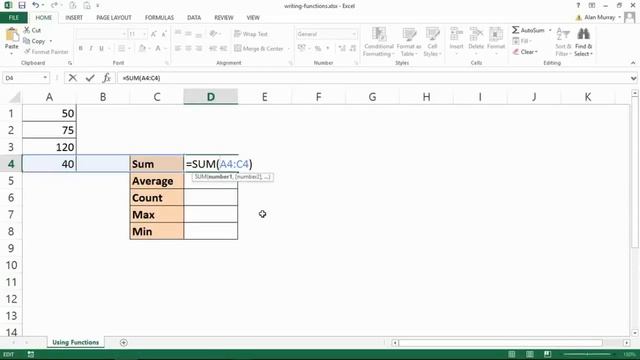Image resolution: width=640 pixels, height=360 pixels.
Task: Click Find & Select binoculars icon
Action: pos(583,33)
